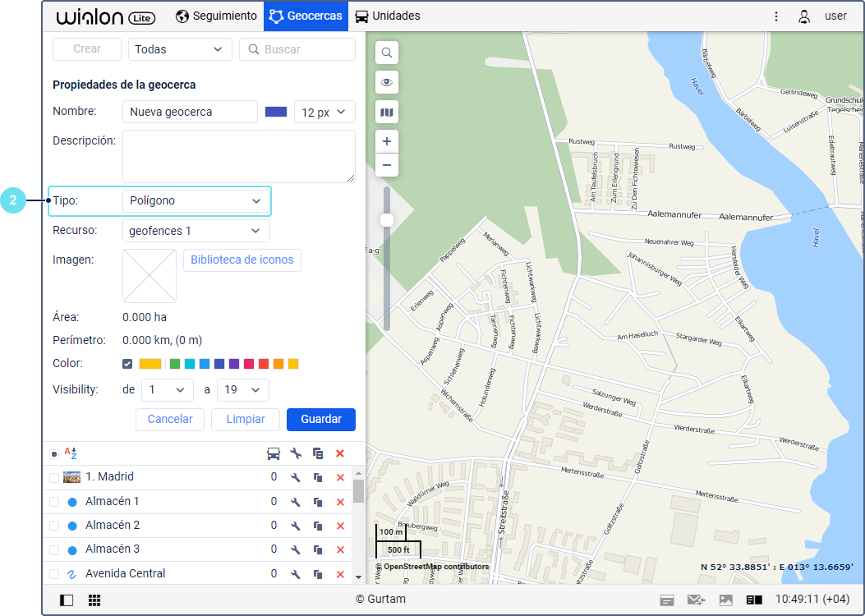This screenshot has width=865, height=616.
Task: Copy the Almacén 2 geofence
Action: (318, 526)
